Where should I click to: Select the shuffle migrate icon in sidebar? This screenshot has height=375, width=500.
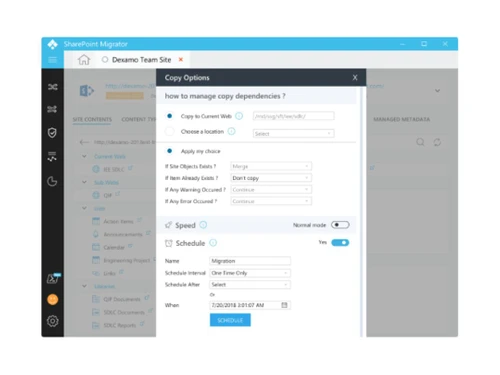[x=52, y=87]
